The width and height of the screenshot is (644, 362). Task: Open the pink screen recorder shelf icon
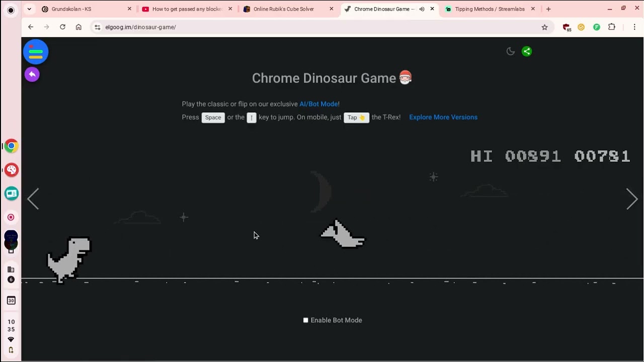point(11,217)
